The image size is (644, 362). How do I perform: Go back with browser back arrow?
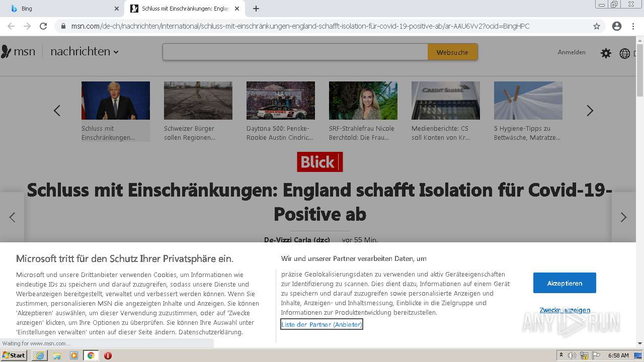click(x=11, y=26)
